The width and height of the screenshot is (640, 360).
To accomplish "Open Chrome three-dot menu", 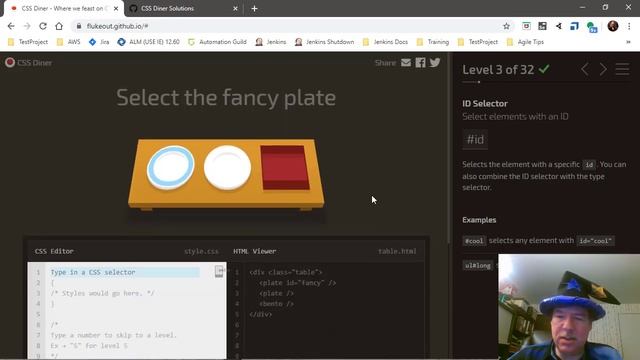I will click(x=629, y=26).
